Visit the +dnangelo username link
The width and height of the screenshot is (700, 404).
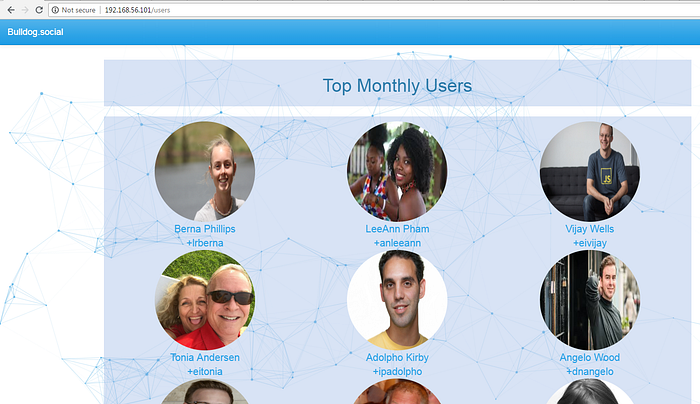tap(590, 371)
